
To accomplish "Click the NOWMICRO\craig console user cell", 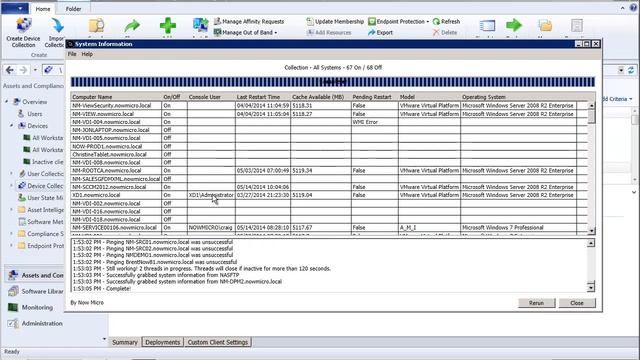I will point(211,227).
